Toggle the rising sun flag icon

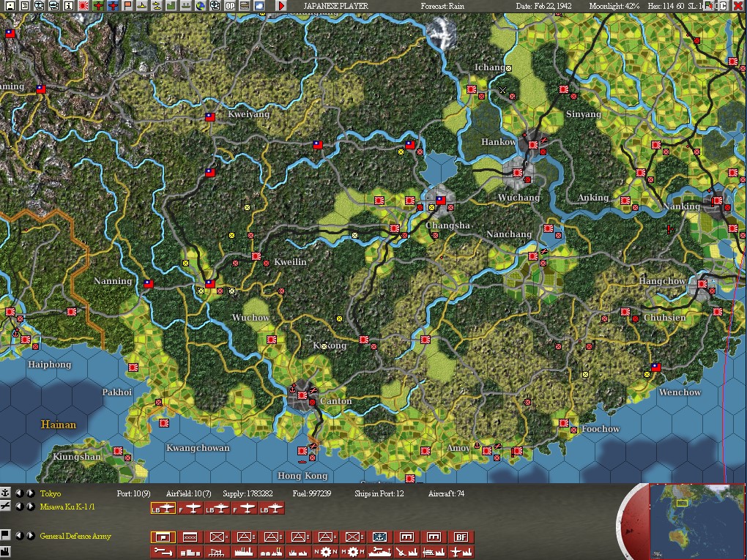click(x=83, y=6)
